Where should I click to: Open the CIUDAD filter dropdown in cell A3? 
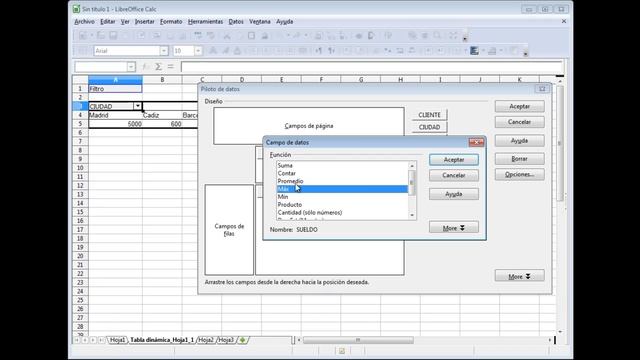point(138,106)
